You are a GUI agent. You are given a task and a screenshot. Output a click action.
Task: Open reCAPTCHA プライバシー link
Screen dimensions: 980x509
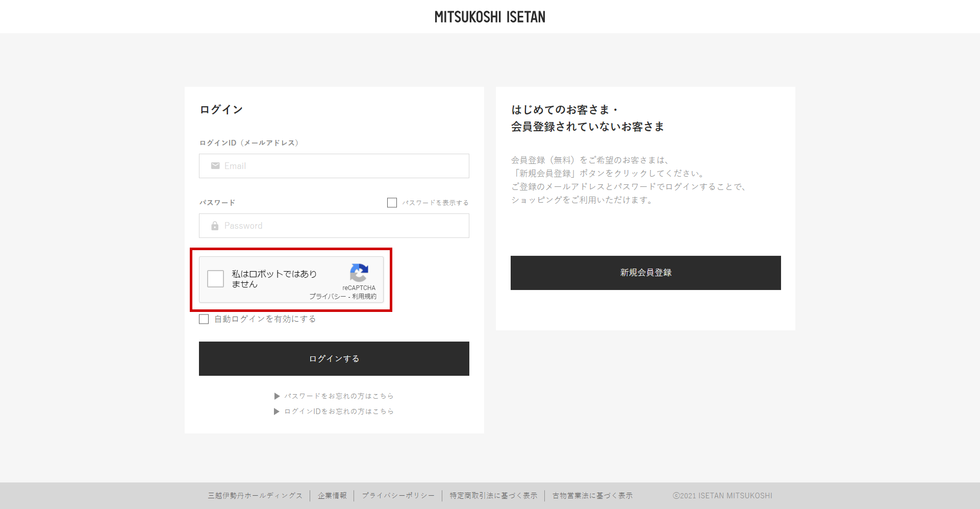328,297
